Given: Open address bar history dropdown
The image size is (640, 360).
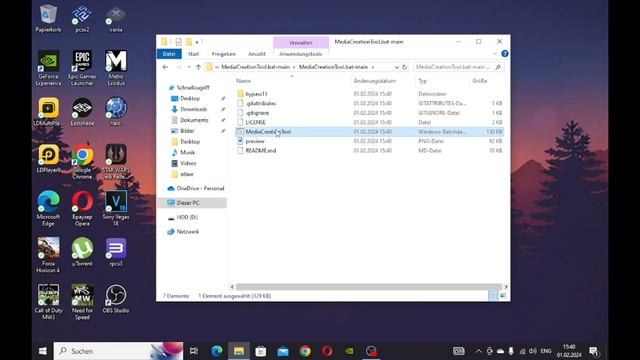Looking at the screenshot, I should pyautogui.click(x=396, y=67).
